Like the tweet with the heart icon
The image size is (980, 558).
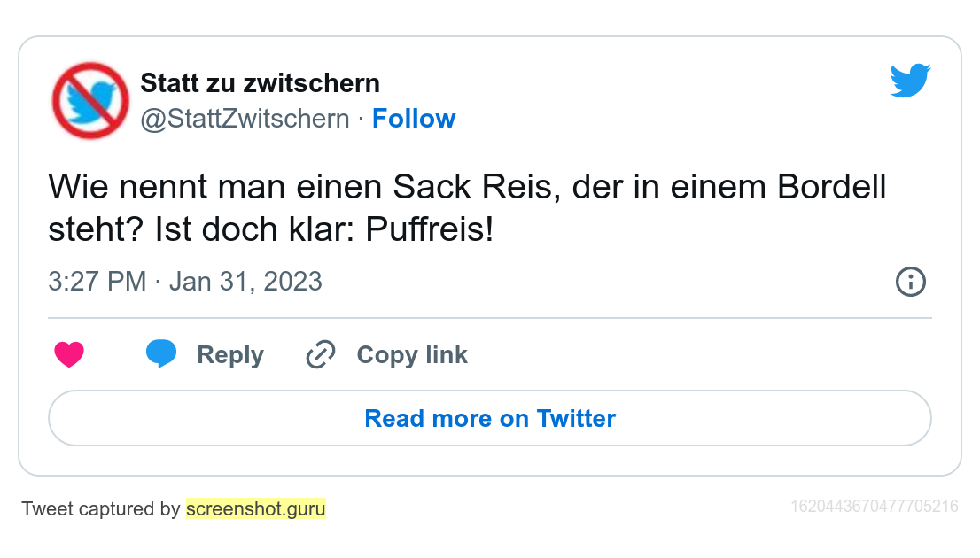[69, 355]
